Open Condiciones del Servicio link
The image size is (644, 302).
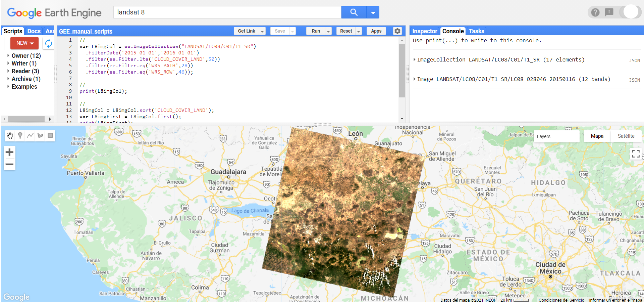click(561, 300)
